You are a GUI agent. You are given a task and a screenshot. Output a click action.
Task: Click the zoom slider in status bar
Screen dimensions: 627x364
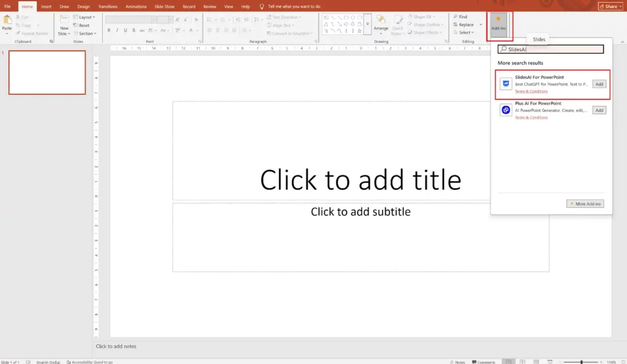tap(581, 362)
